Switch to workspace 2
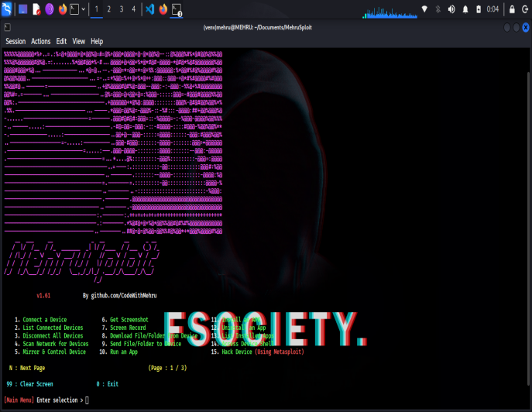The height and width of the screenshot is (412, 532). (108, 9)
